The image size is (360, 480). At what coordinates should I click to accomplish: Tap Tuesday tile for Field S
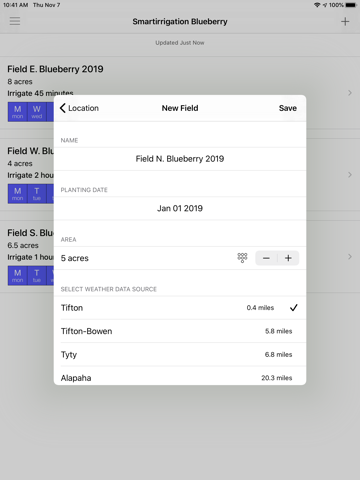pos(37,276)
